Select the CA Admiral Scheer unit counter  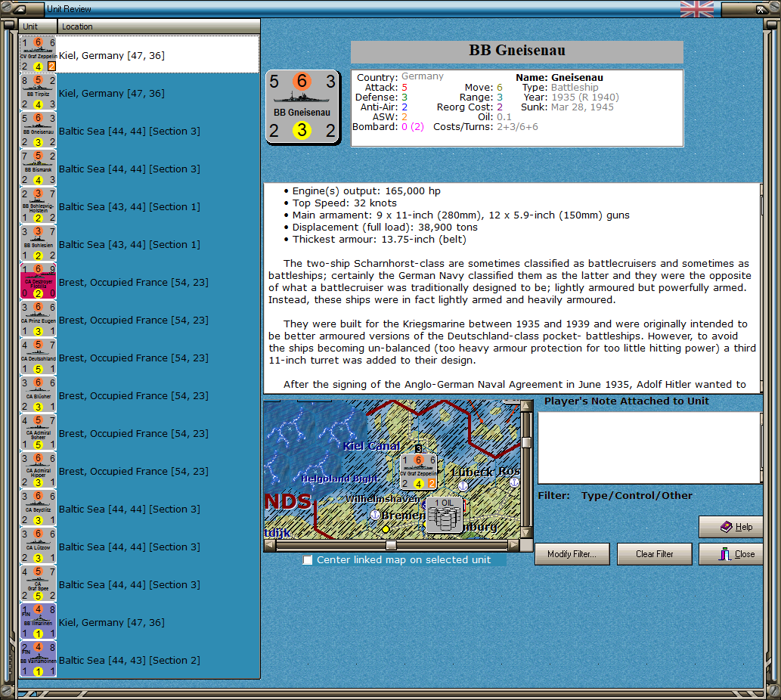pyautogui.click(x=39, y=433)
